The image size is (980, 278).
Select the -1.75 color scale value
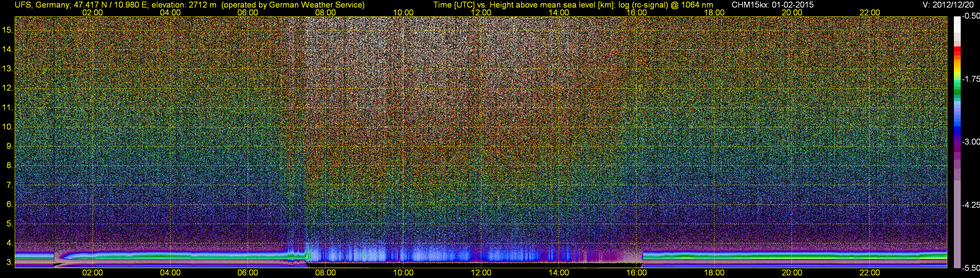971,79
